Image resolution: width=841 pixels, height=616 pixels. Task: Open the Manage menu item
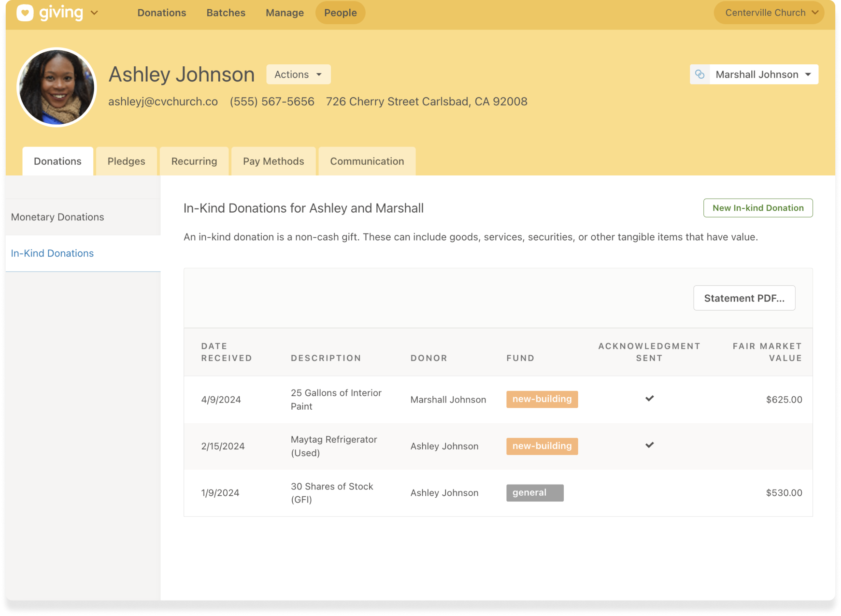pyautogui.click(x=285, y=13)
